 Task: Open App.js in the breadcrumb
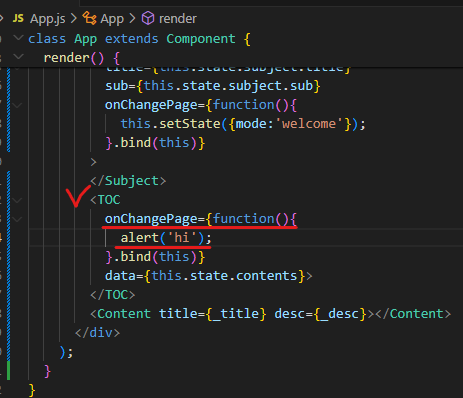(48, 19)
